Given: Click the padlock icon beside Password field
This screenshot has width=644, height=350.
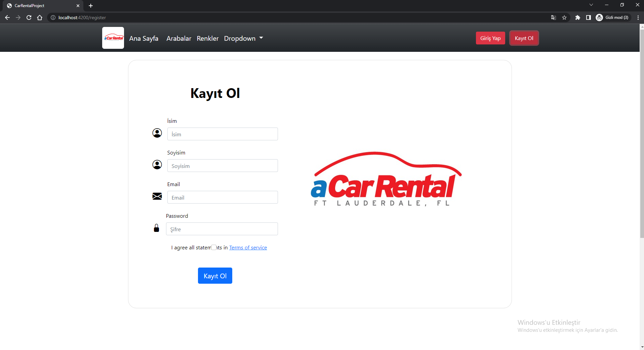Looking at the screenshot, I should click(156, 228).
